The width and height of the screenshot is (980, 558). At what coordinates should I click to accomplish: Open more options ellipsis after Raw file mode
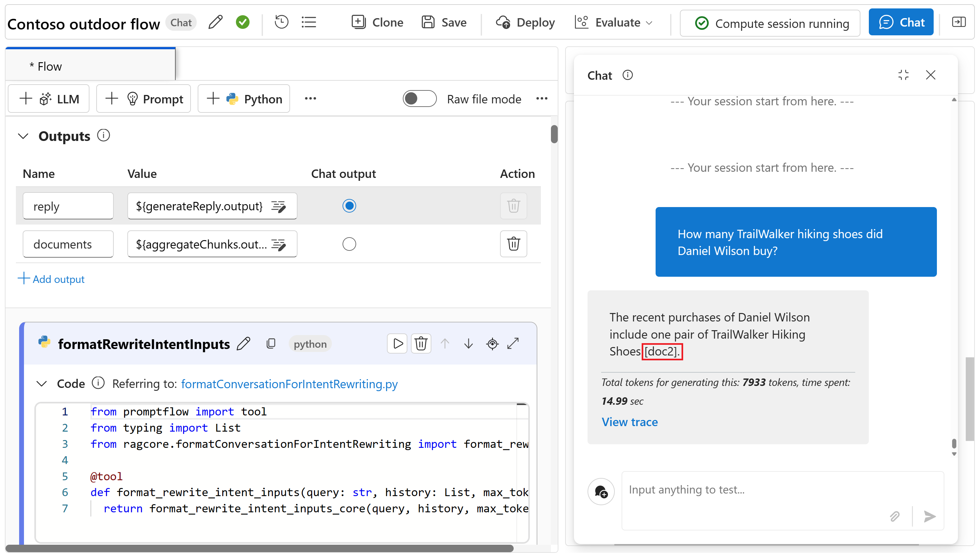coord(542,99)
